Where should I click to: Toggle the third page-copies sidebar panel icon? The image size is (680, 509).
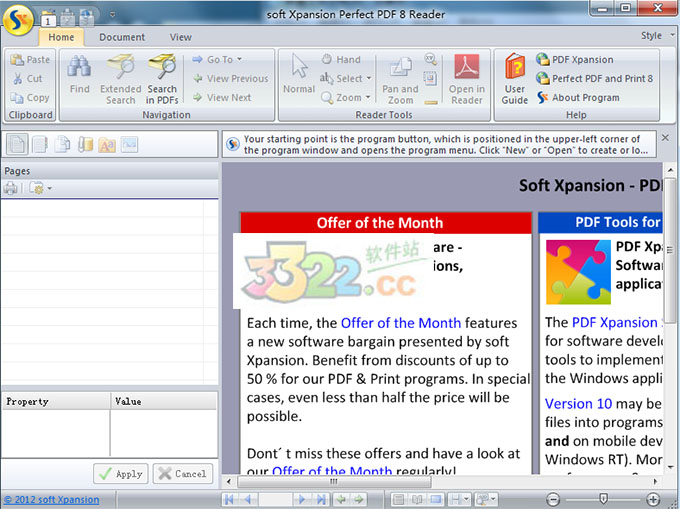point(62,144)
